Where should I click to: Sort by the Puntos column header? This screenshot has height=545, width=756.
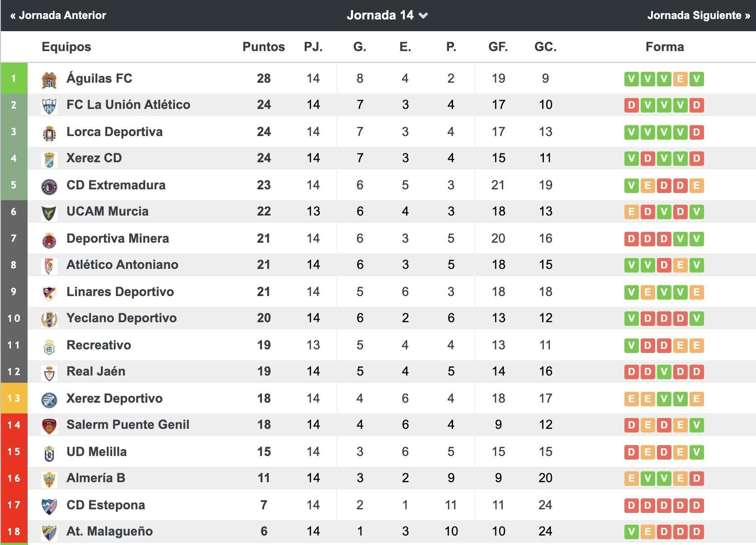click(263, 47)
